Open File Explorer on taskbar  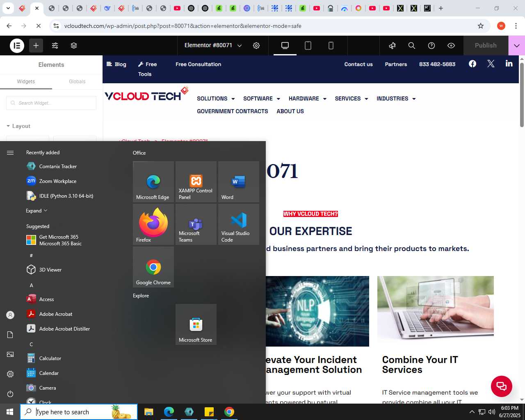click(x=149, y=412)
